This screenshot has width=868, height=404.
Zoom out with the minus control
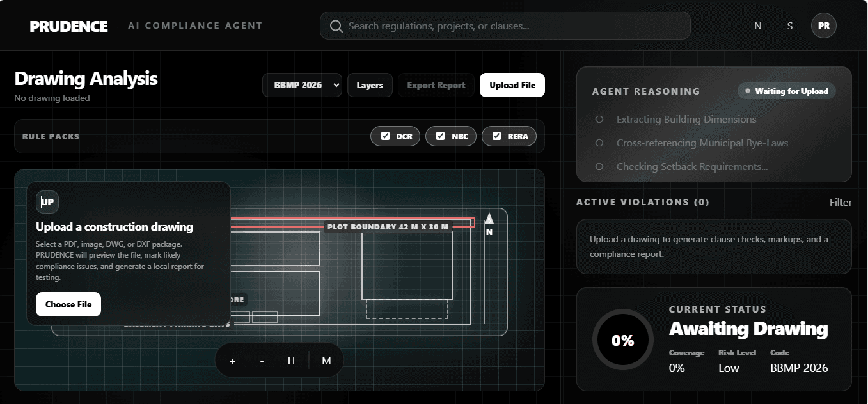click(262, 361)
